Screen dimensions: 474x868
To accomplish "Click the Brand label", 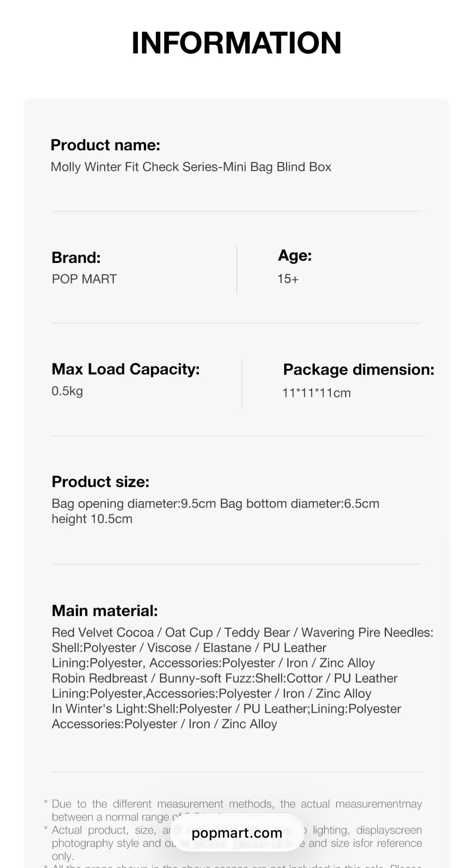I will point(76,257).
